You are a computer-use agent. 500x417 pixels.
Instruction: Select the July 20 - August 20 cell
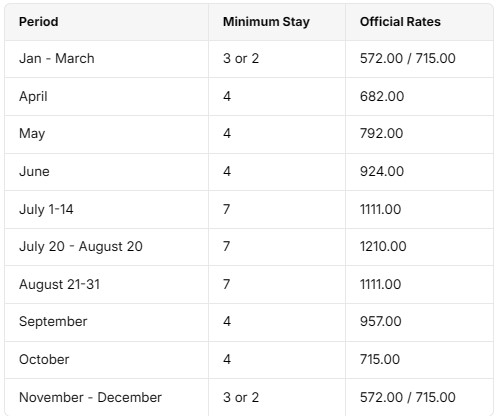[x=81, y=247]
